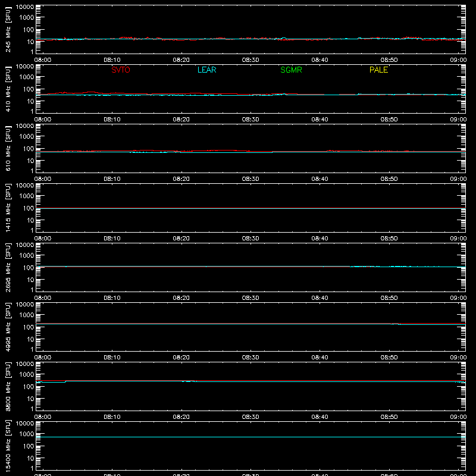Click the cyan flux curve in 15400 MHz plot
The height and width of the screenshot is (476, 476).
point(250,437)
